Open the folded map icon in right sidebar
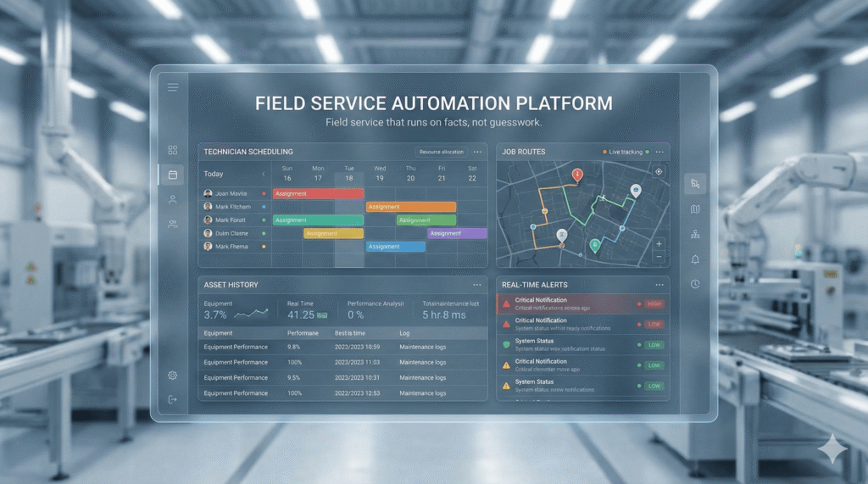The image size is (868, 484). (695, 209)
